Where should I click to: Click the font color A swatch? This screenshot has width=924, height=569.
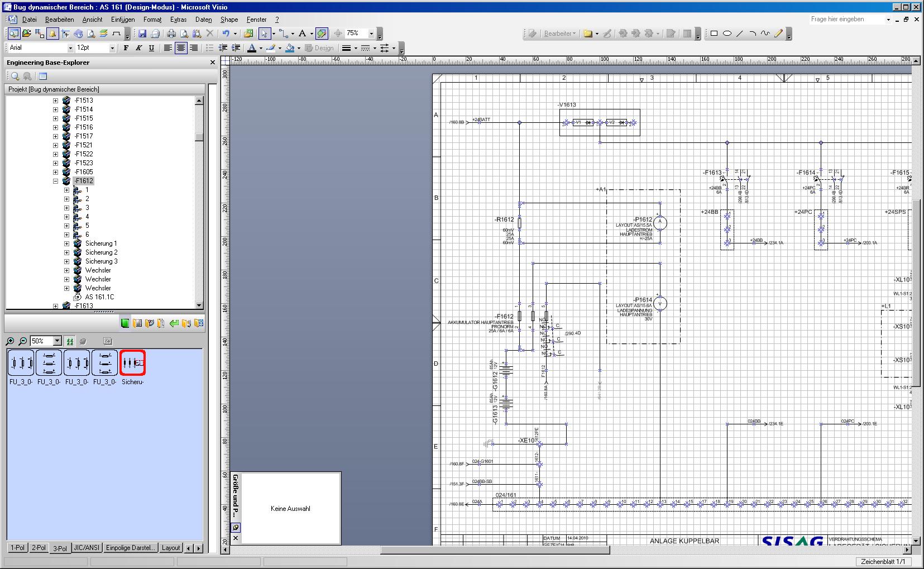pos(252,48)
